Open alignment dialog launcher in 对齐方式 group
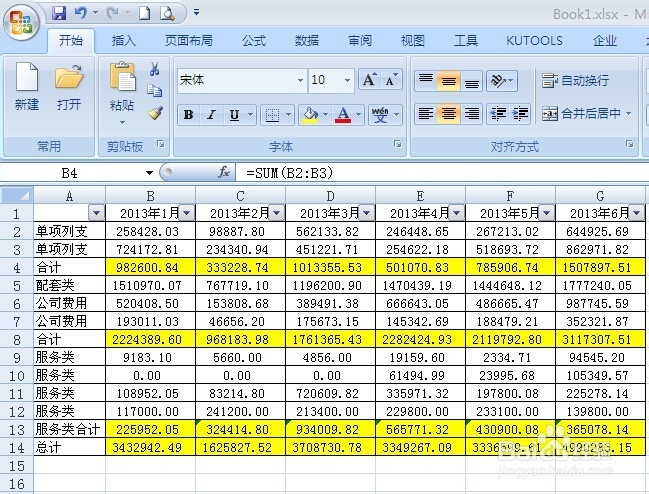 coord(630,144)
